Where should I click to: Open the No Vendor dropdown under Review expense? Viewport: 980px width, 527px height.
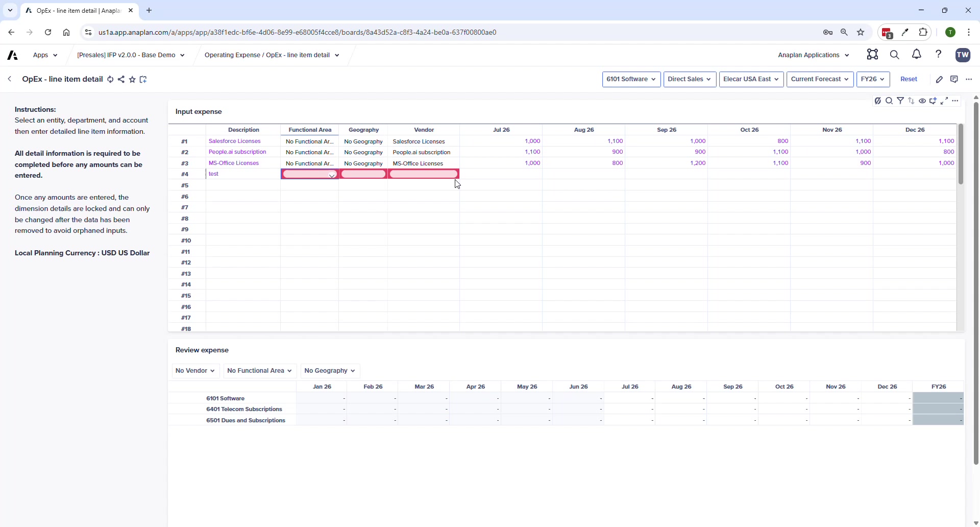(x=195, y=371)
